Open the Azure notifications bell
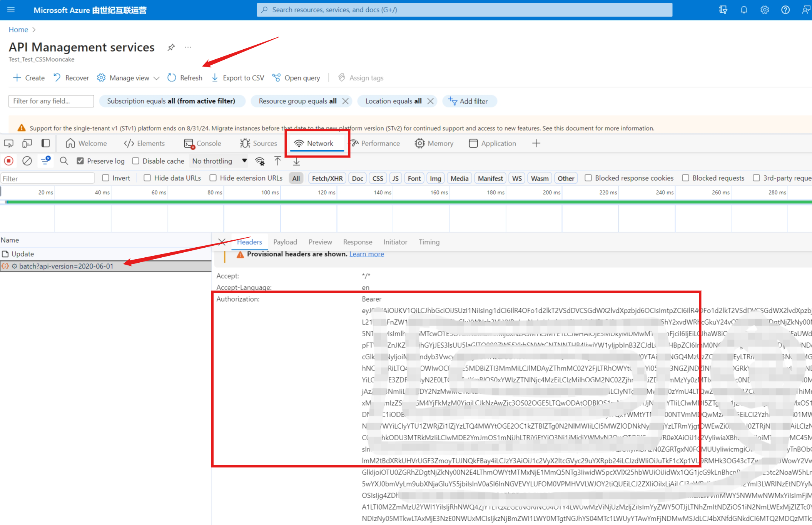This screenshot has width=812, height=525. 743,10
